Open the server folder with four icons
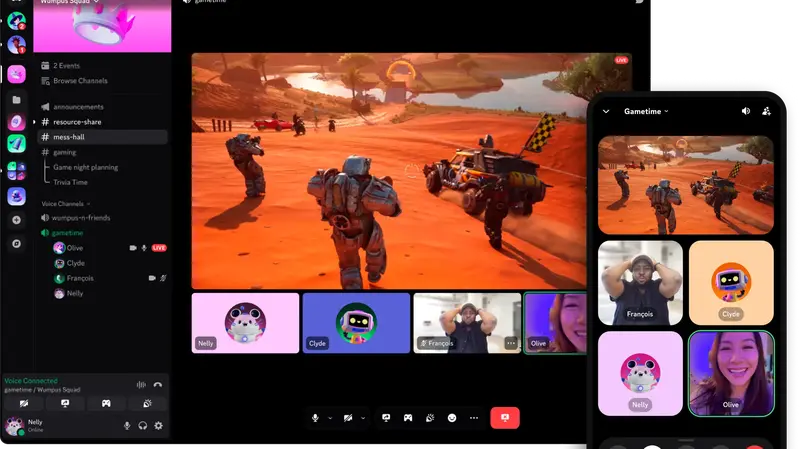 [x=16, y=170]
